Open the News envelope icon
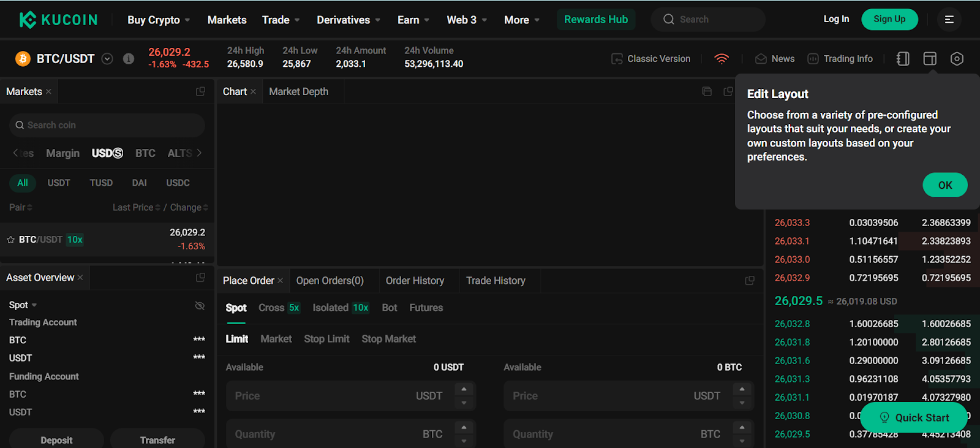 (x=761, y=59)
